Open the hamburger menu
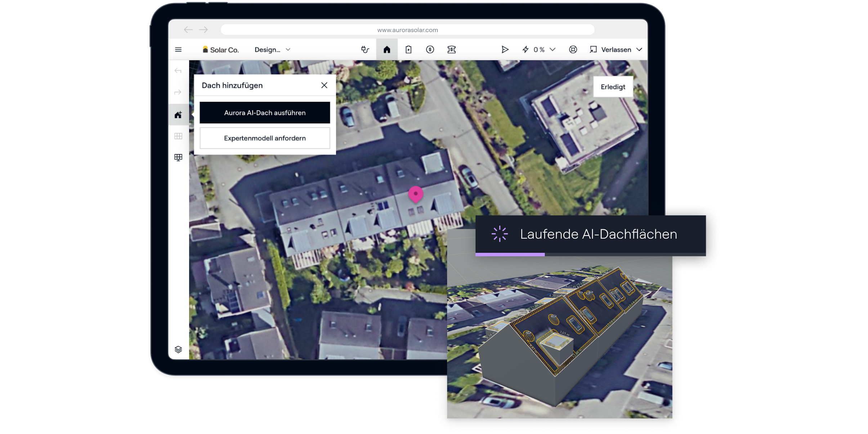868x434 pixels. tap(179, 49)
